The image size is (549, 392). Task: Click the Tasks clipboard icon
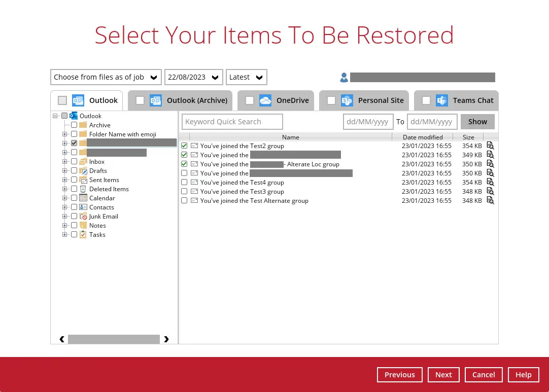(x=83, y=235)
